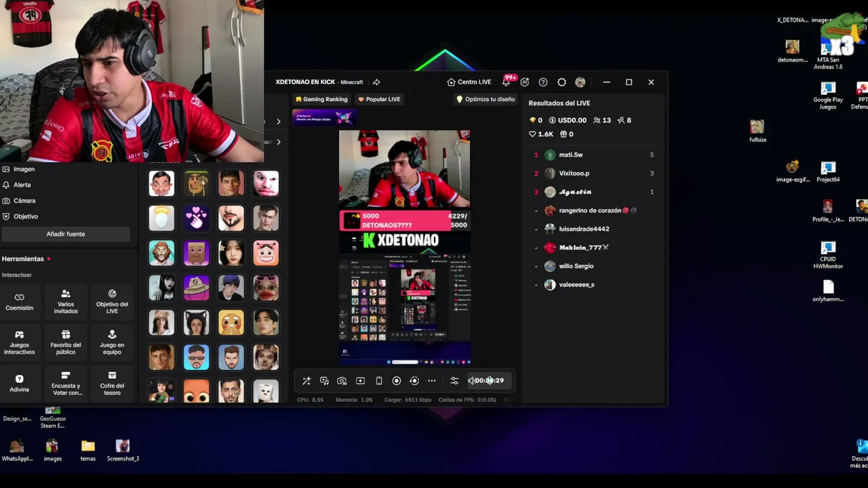
Task: Open the temas desktop folder
Action: (88, 451)
